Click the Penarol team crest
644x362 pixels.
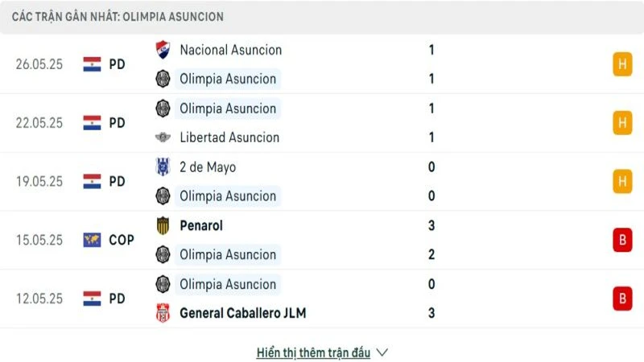click(163, 226)
